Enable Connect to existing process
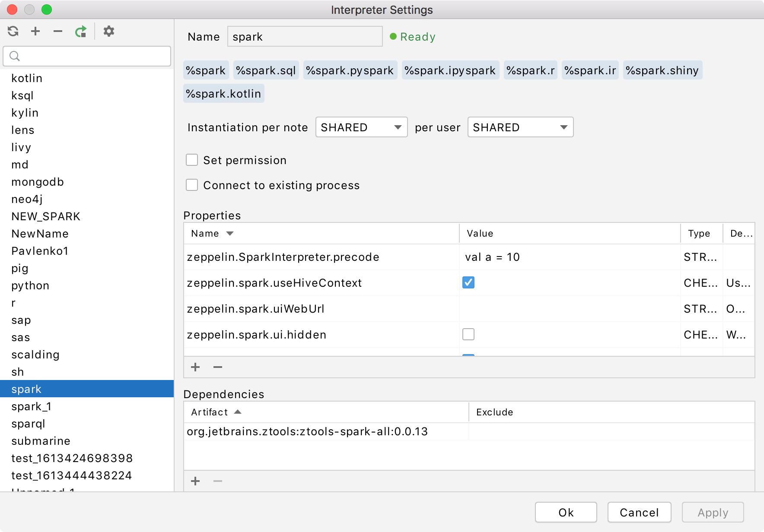 pos(192,185)
